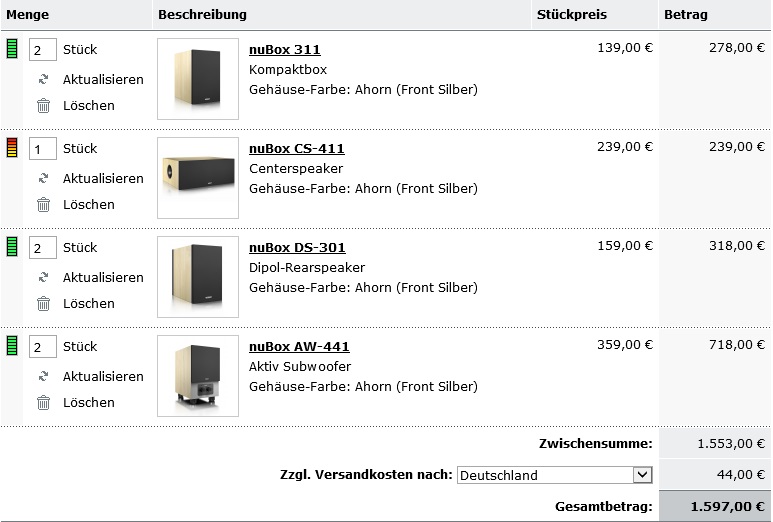773x522 pixels.
Task: Click refresh icon for nuBox DS-301
Action: tap(43, 277)
